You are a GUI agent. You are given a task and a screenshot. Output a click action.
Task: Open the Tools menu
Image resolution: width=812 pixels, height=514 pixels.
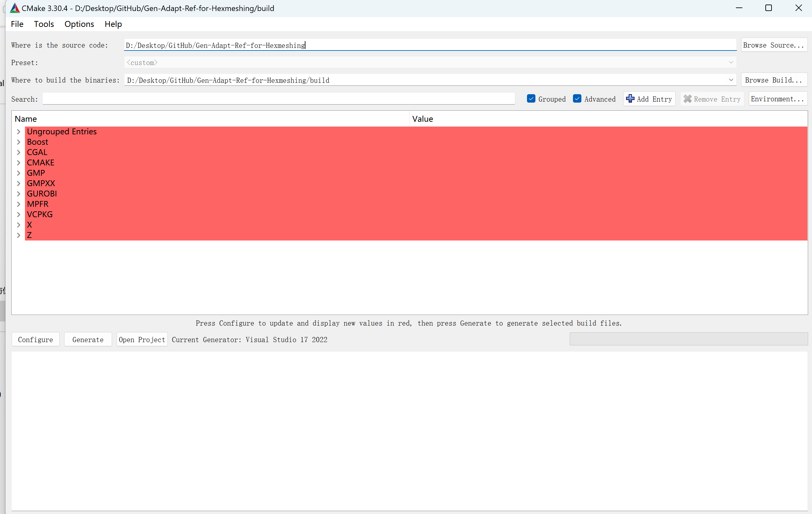click(44, 24)
